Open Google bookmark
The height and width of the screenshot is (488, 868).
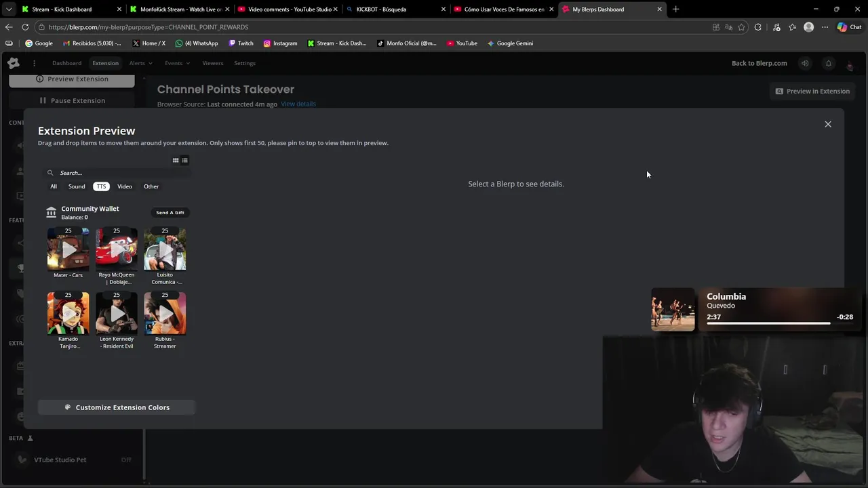coord(39,43)
